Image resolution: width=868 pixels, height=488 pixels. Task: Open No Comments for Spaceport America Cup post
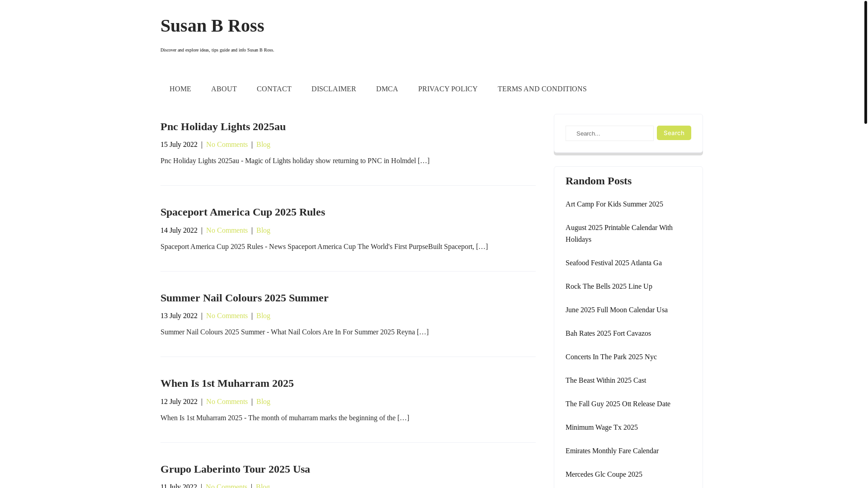click(x=227, y=230)
